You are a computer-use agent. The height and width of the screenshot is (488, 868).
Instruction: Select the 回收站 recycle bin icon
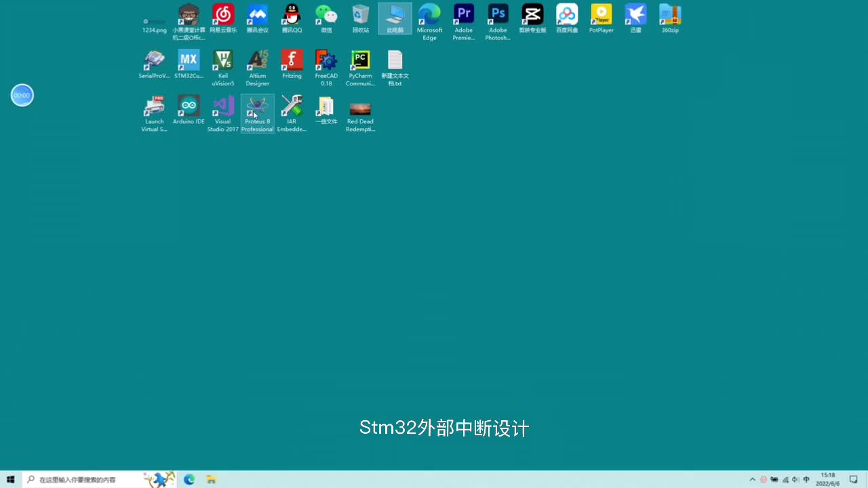pos(361,19)
